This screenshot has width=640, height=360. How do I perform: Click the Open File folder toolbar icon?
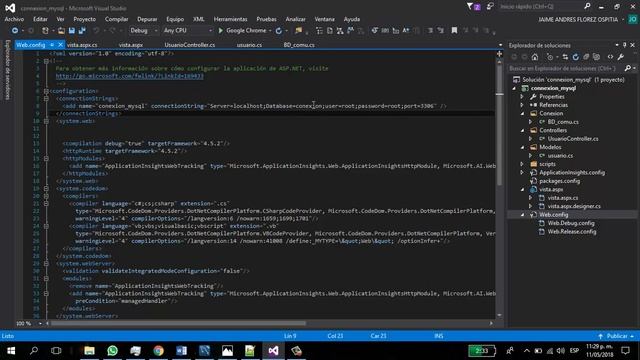click(61, 31)
